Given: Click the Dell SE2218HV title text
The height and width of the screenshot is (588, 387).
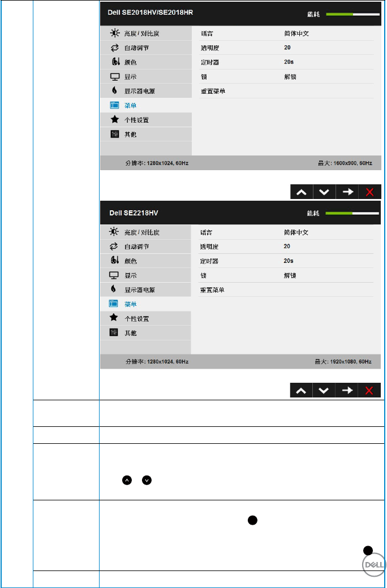Looking at the screenshot, I should [134, 213].
